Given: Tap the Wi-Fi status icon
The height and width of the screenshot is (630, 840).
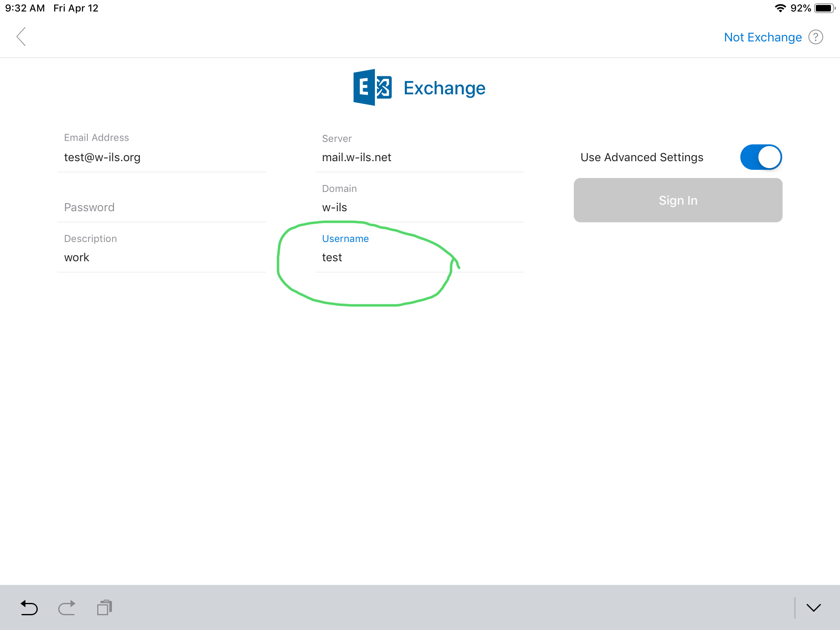Looking at the screenshot, I should (x=780, y=8).
